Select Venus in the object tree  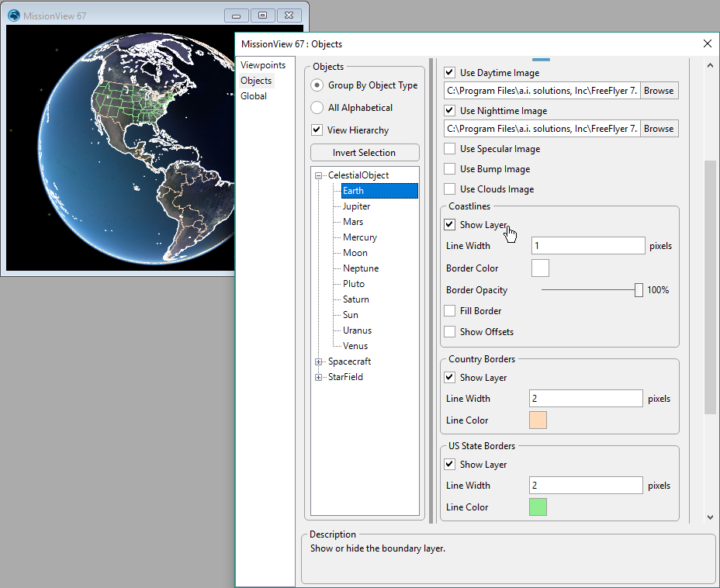[x=355, y=346]
